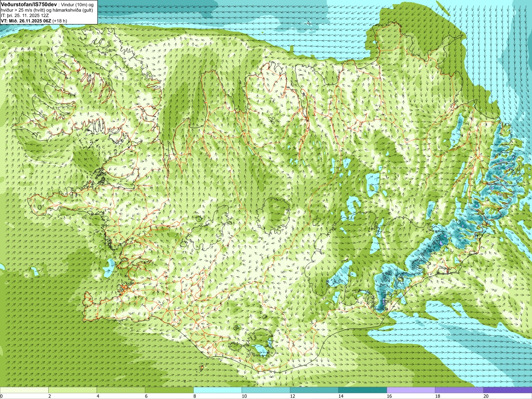Viewport: 532px width, 399px height.
Task: Click legend tick label "2"
Action: (49, 396)
